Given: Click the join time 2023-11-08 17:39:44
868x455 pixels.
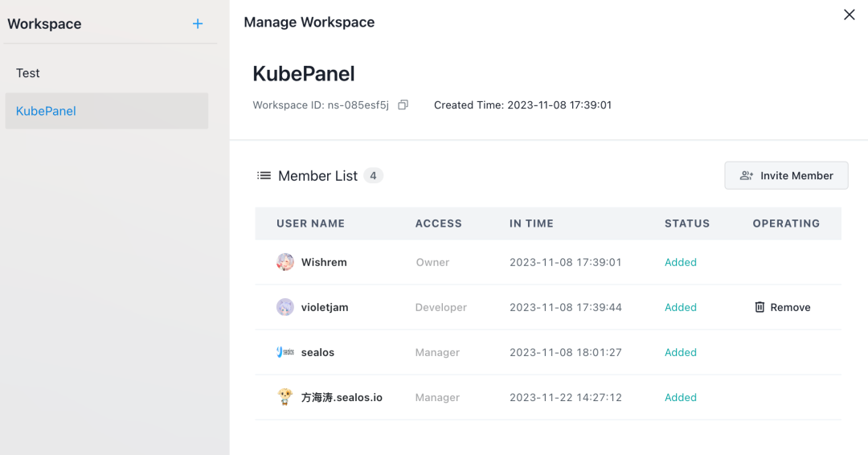Looking at the screenshot, I should coord(565,307).
